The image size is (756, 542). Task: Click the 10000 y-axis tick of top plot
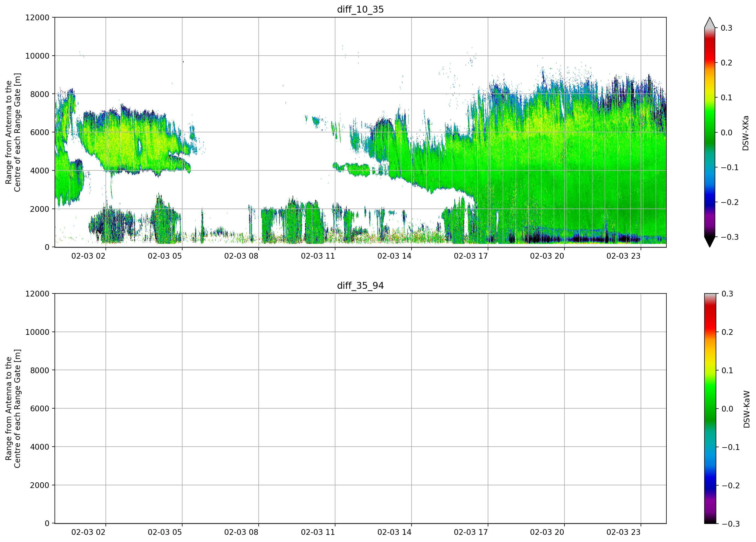click(37, 56)
